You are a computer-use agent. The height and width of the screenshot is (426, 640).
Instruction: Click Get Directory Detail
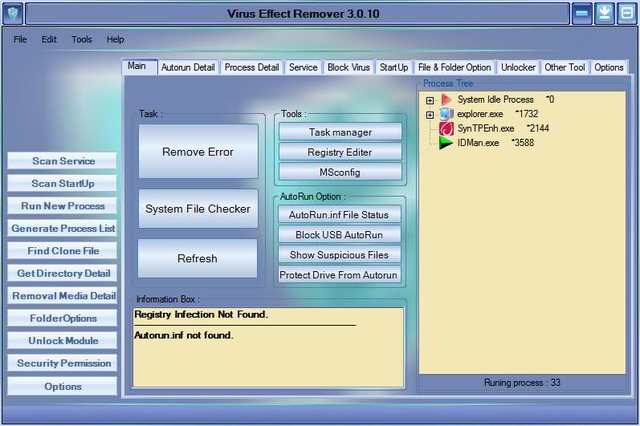pos(62,273)
